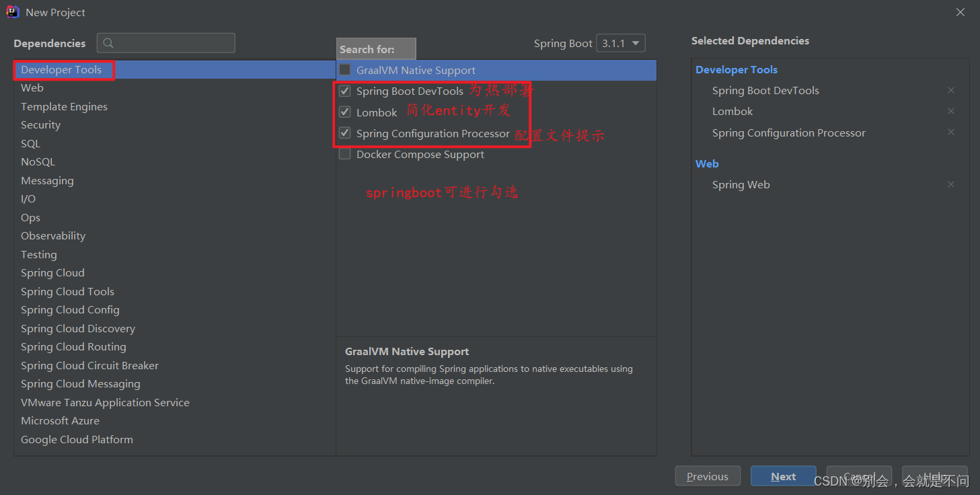The width and height of the screenshot is (980, 495).
Task: Click the search magnifier icon in dependencies field
Action: 108,43
